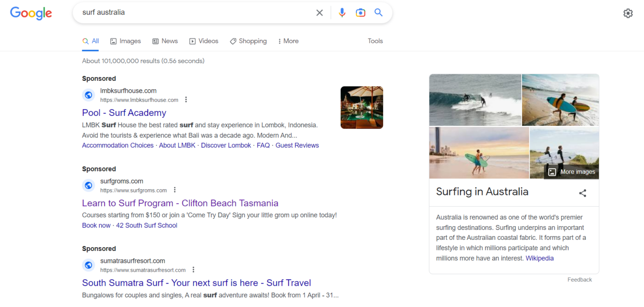
Task: Open three-dot menu for lmbksurfhouse.com ad
Action: click(186, 100)
